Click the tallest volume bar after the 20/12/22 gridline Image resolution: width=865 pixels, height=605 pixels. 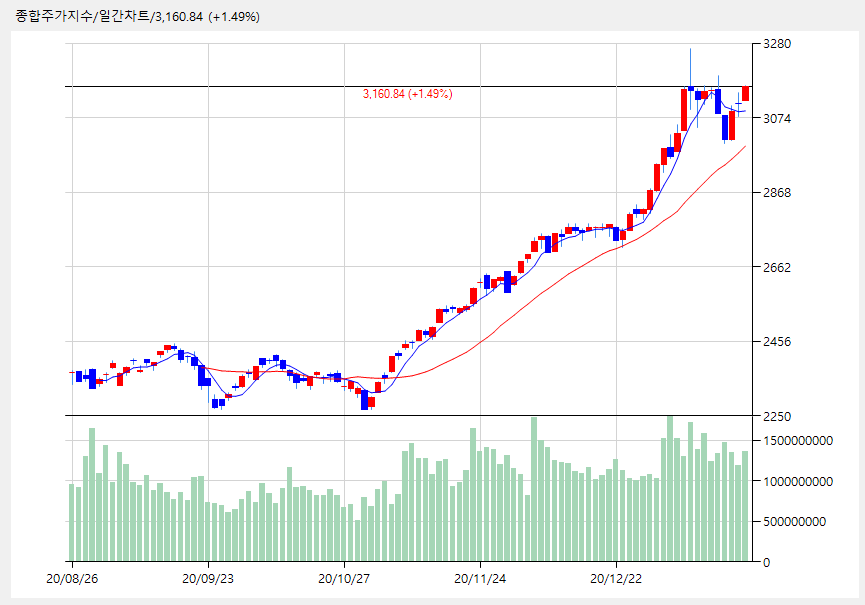pyautogui.click(x=670, y=489)
